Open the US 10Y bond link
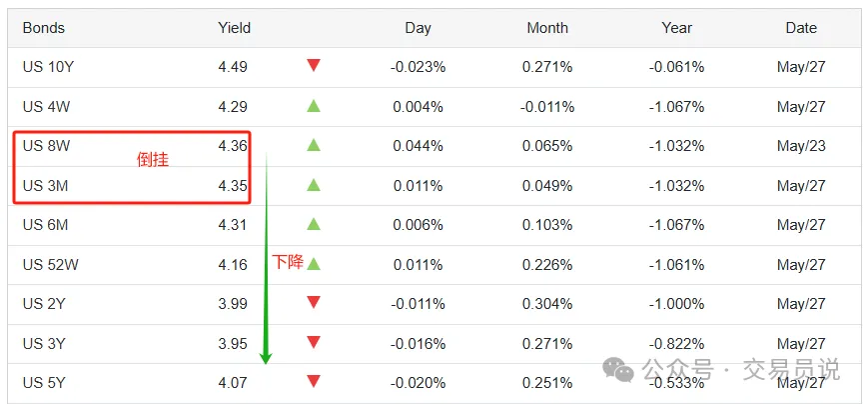 point(48,67)
